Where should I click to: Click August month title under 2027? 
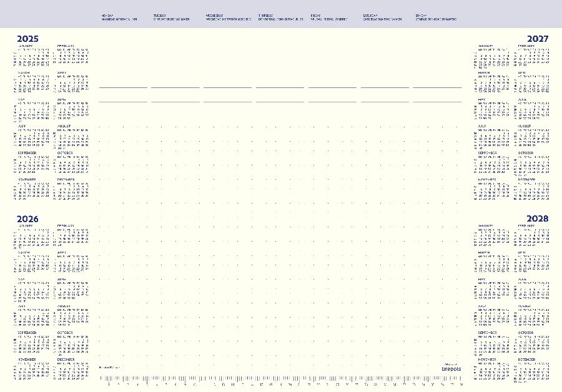pyautogui.click(x=525, y=126)
